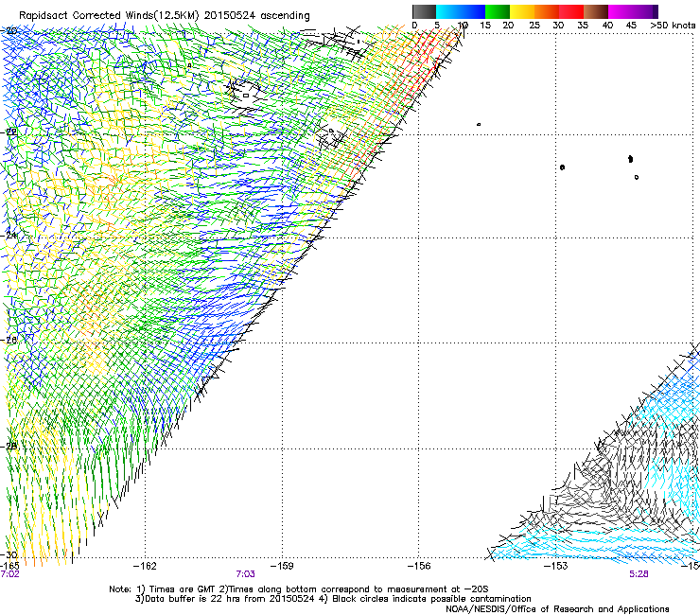Click the brown 35-40 knots legend color
This screenshot has height=615, width=700.
pos(596,11)
